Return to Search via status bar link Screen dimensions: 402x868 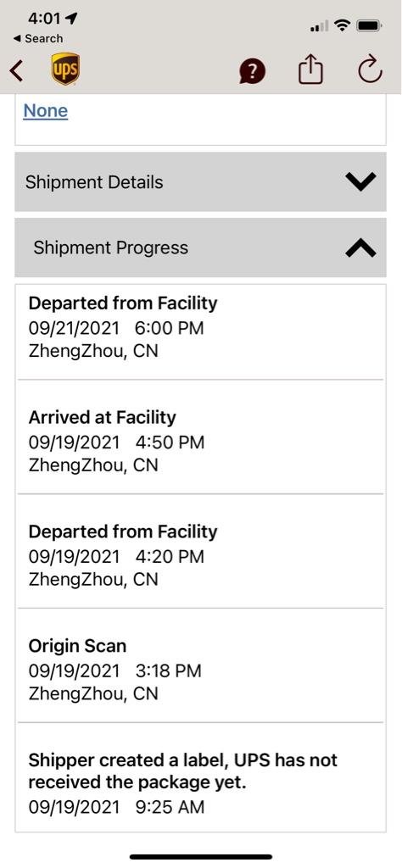pos(37,39)
